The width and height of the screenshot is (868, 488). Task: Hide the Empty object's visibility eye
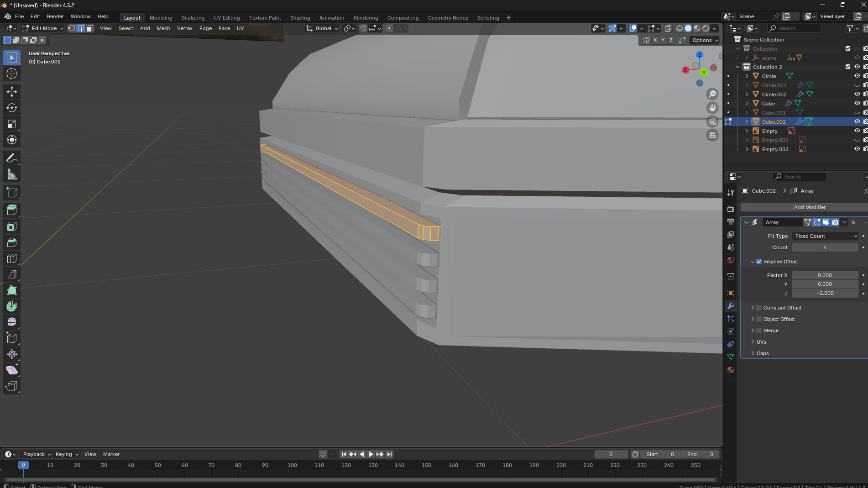tap(857, 131)
